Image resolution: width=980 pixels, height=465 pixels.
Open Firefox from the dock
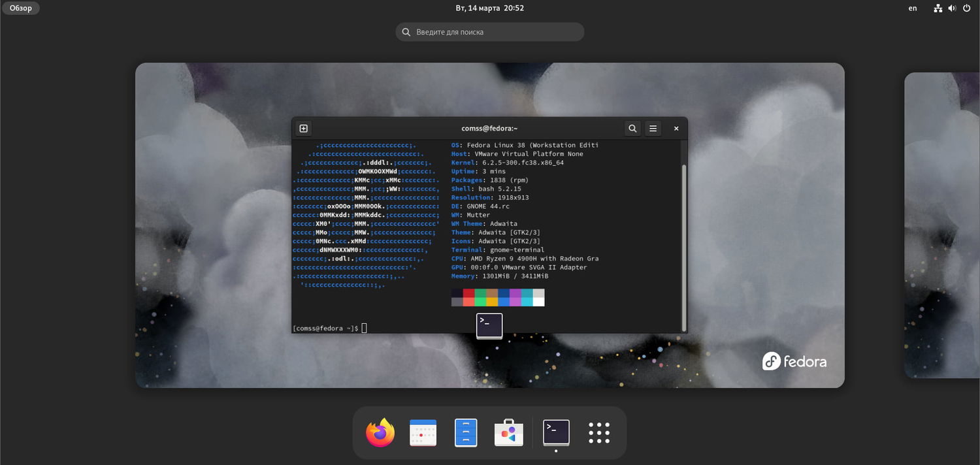pos(380,432)
